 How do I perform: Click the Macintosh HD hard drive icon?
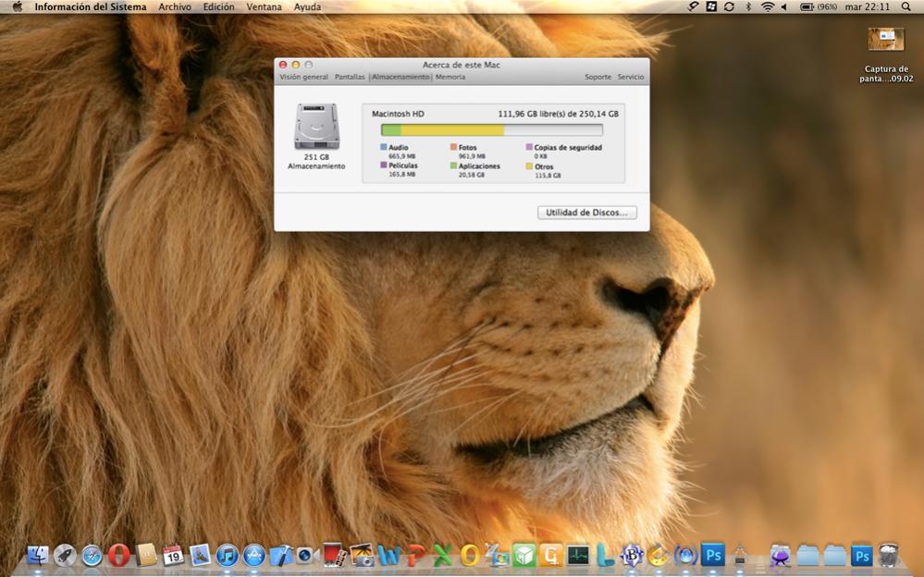[x=316, y=128]
